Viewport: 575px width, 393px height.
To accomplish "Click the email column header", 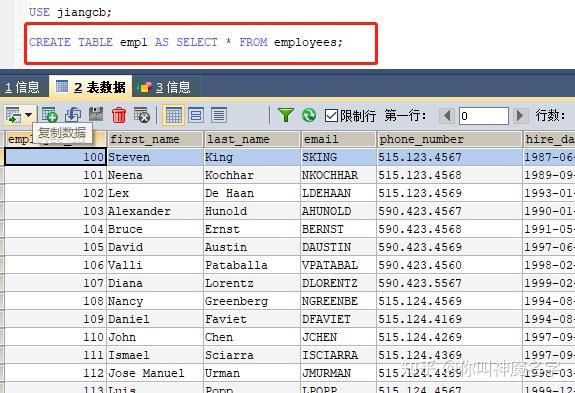I will point(338,139).
